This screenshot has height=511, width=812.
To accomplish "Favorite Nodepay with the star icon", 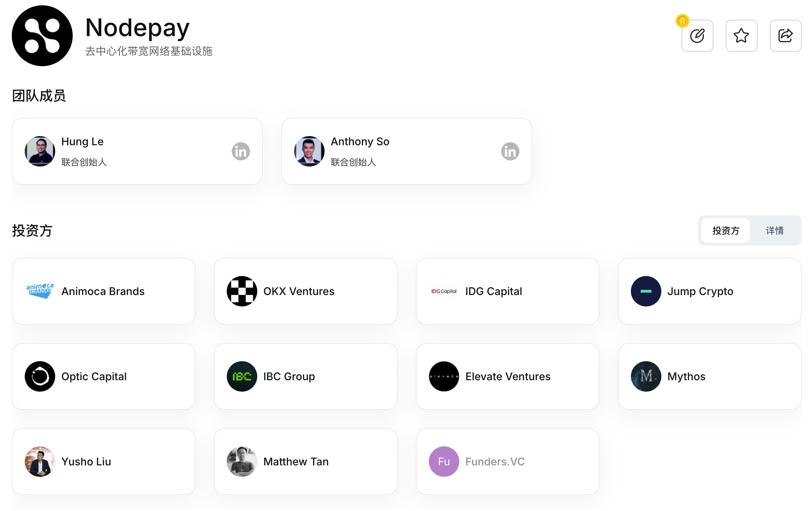I will point(741,36).
